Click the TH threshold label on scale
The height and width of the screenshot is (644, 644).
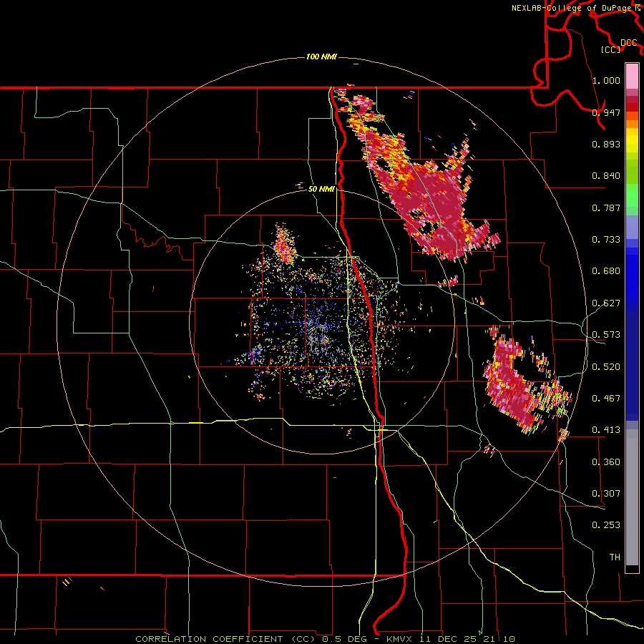tap(615, 557)
